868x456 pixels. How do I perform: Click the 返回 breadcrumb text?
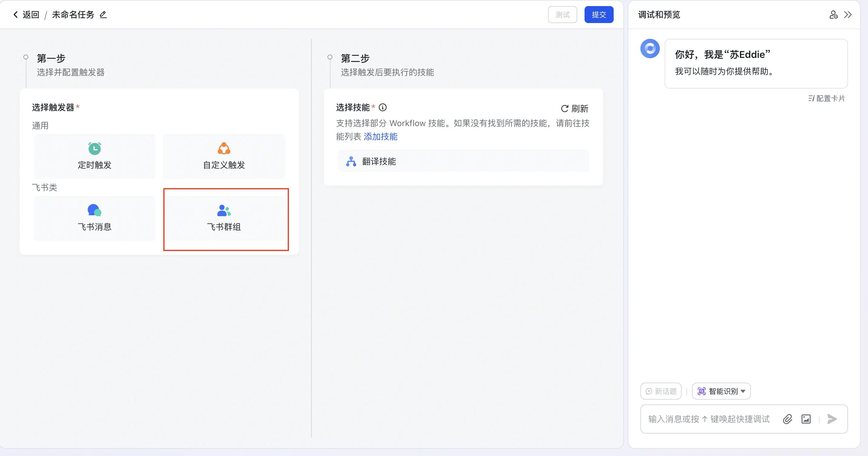pos(31,15)
